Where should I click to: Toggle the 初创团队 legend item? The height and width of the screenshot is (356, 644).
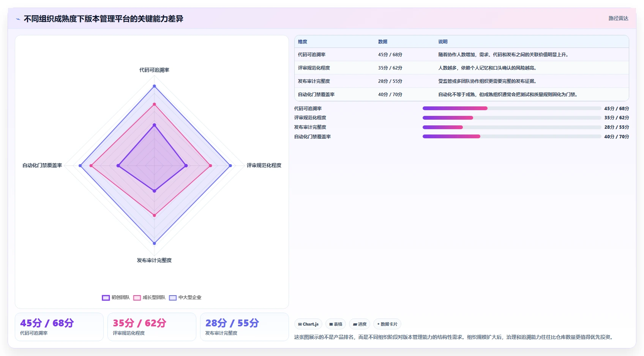click(116, 297)
